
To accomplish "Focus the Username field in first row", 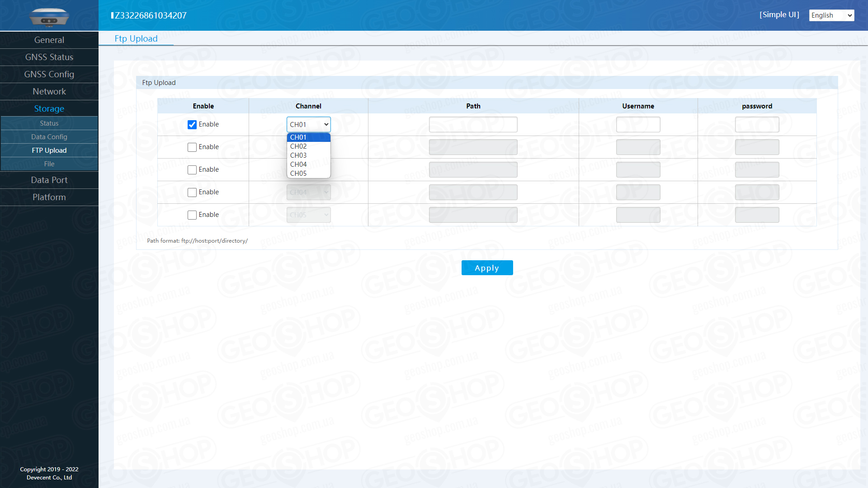I will [x=638, y=125].
